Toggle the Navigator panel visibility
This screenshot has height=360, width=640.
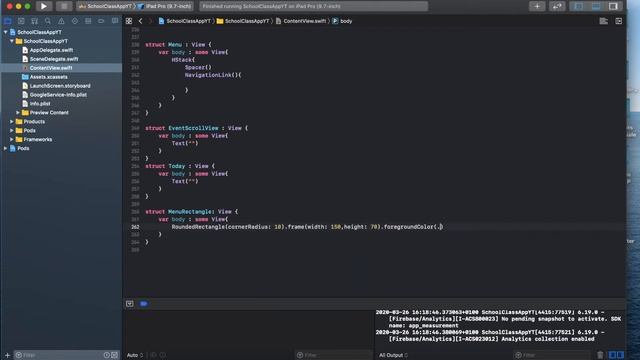click(578, 6)
